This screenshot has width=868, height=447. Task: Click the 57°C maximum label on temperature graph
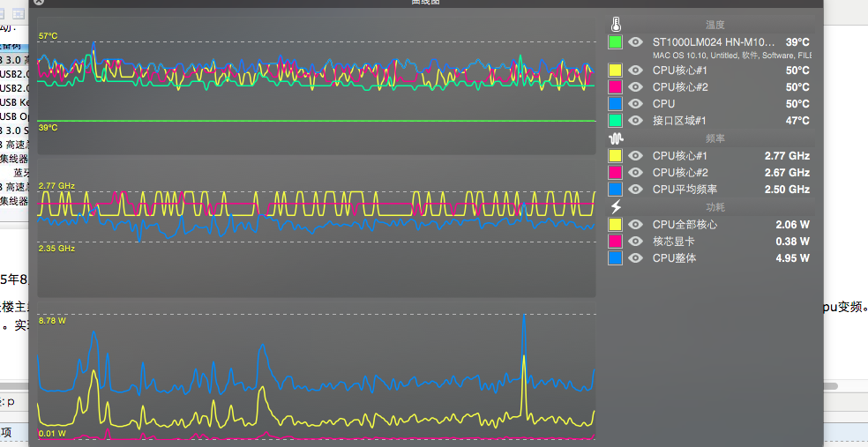tap(49, 36)
